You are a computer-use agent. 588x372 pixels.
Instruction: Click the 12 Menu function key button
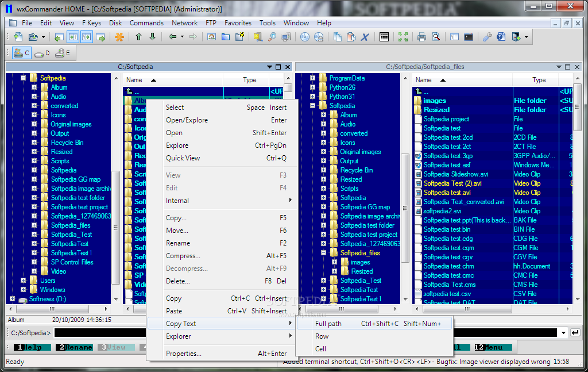[x=493, y=347]
